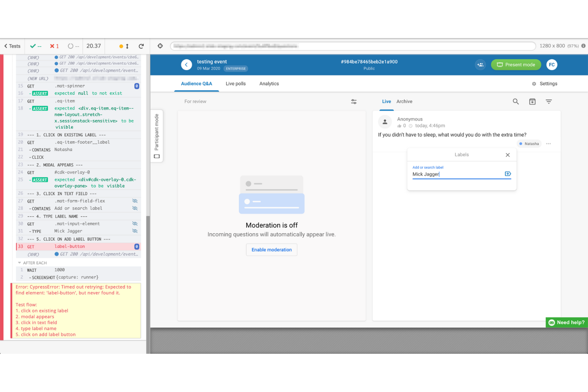Click the filter sliders icon near For review
The image size is (588, 392).
tap(354, 102)
